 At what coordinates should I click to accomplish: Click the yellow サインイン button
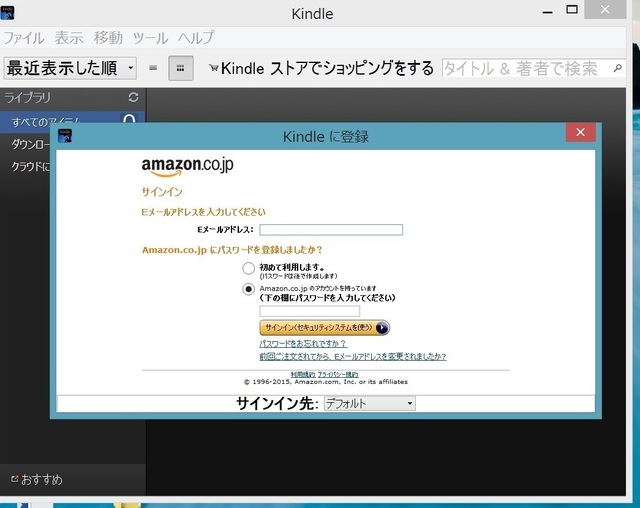coord(324,328)
